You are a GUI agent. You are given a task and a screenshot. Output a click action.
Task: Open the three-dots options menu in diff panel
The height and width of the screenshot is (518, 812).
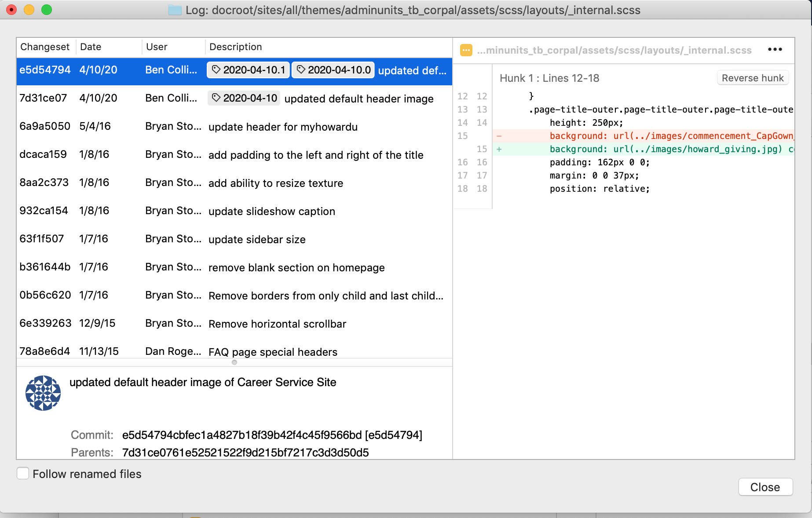click(775, 49)
